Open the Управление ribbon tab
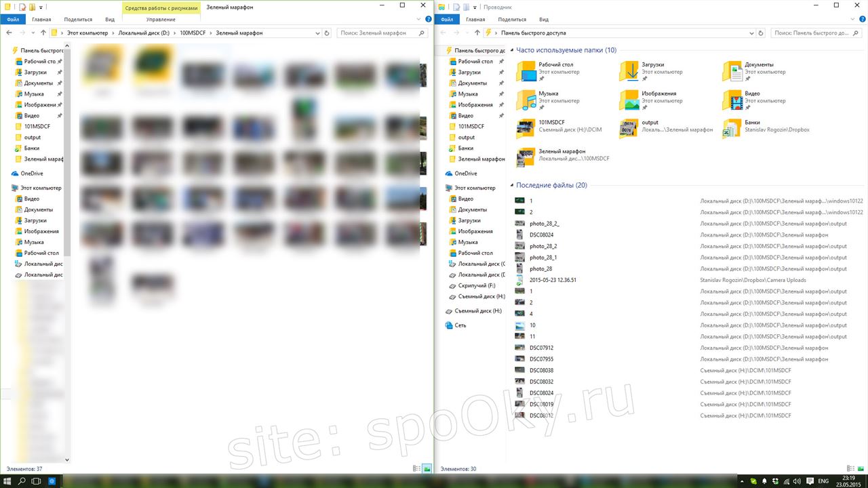This screenshot has width=868, height=488. pos(161,20)
